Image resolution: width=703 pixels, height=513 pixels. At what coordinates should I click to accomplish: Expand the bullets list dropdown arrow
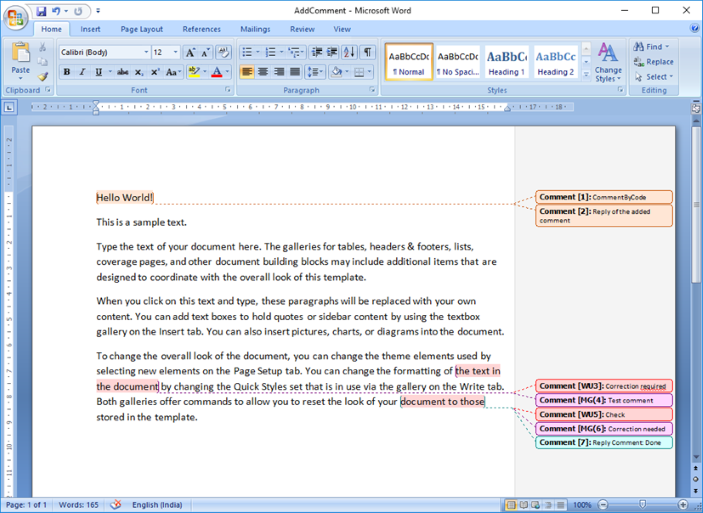[258, 52]
